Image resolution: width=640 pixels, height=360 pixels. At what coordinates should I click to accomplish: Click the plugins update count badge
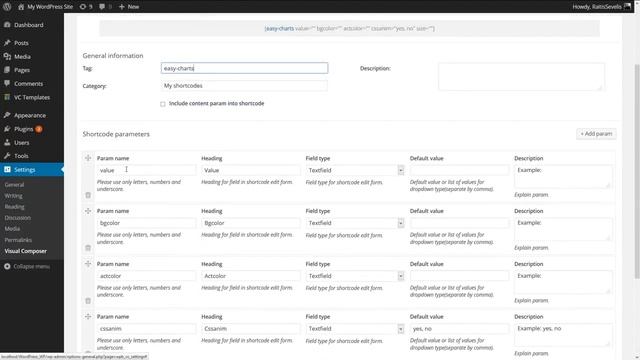(39, 129)
